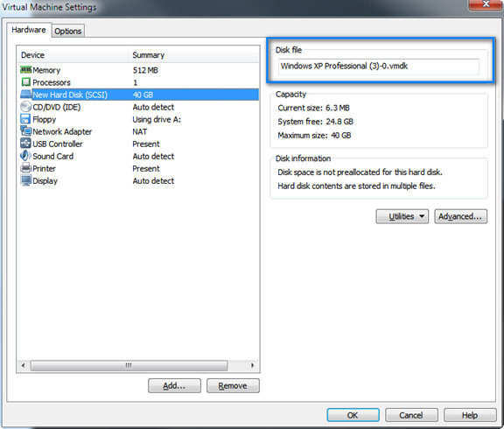Image resolution: width=504 pixels, height=429 pixels.
Task: Click the Using drive A: summary
Action: (157, 119)
